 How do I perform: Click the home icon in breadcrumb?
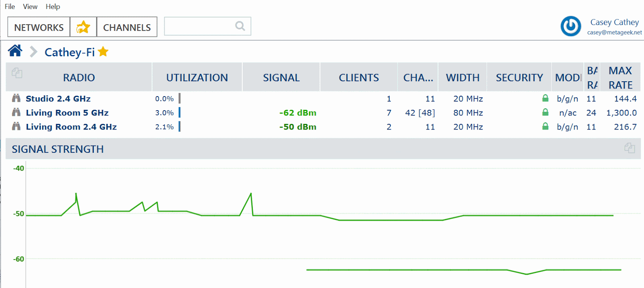tap(15, 51)
